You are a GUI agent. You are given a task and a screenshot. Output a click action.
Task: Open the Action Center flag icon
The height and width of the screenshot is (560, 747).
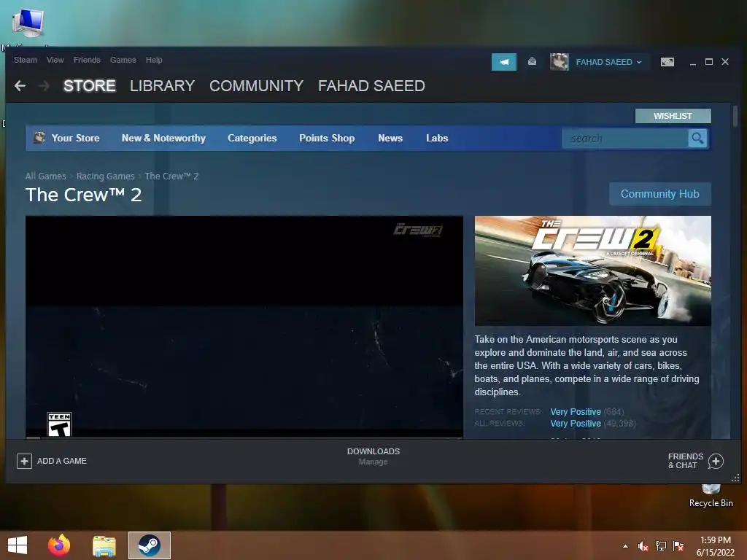pos(678,546)
